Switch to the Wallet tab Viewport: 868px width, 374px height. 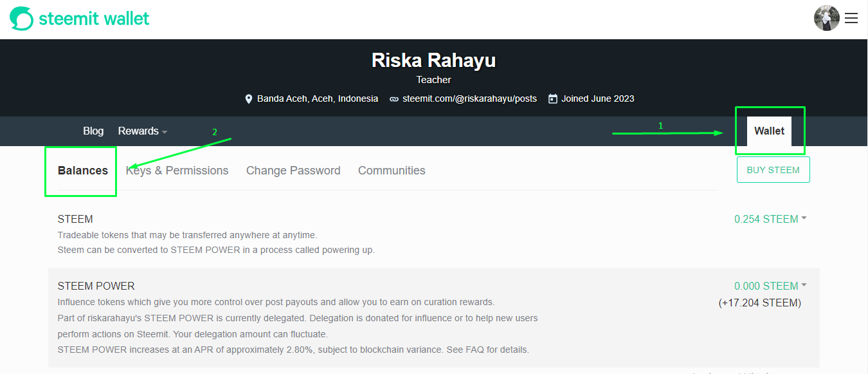tap(769, 131)
